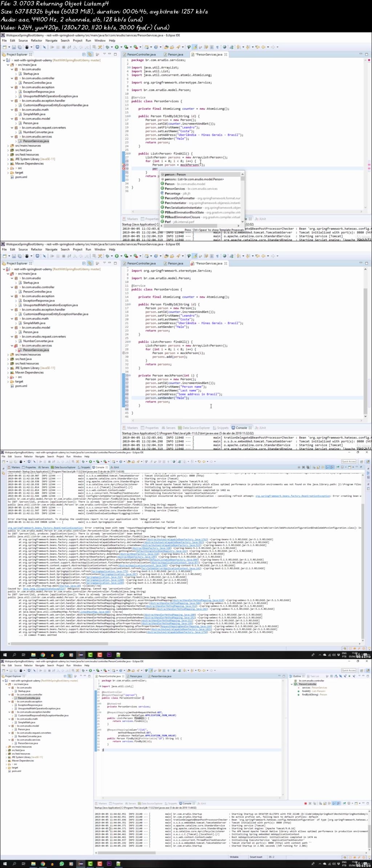Select pom.xml in second frame's Project Explorer
This screenshot has height=868, width=372.
click(x=21, y=386)
